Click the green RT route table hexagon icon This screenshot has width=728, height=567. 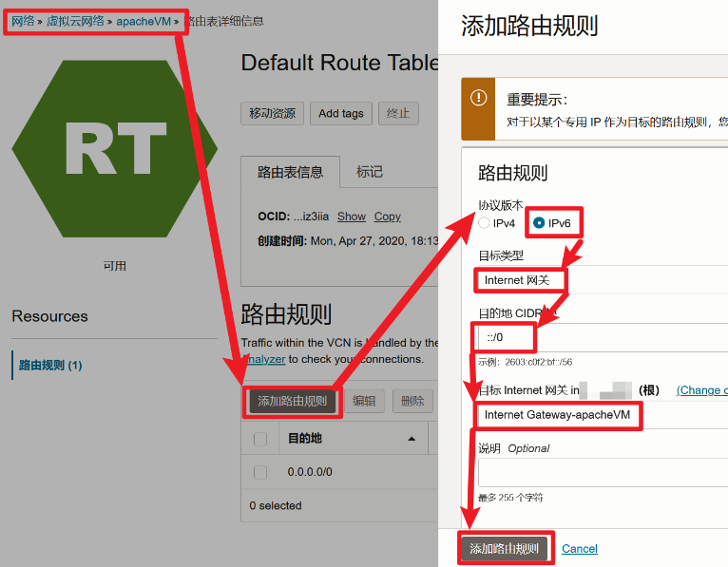click(114, 148)
